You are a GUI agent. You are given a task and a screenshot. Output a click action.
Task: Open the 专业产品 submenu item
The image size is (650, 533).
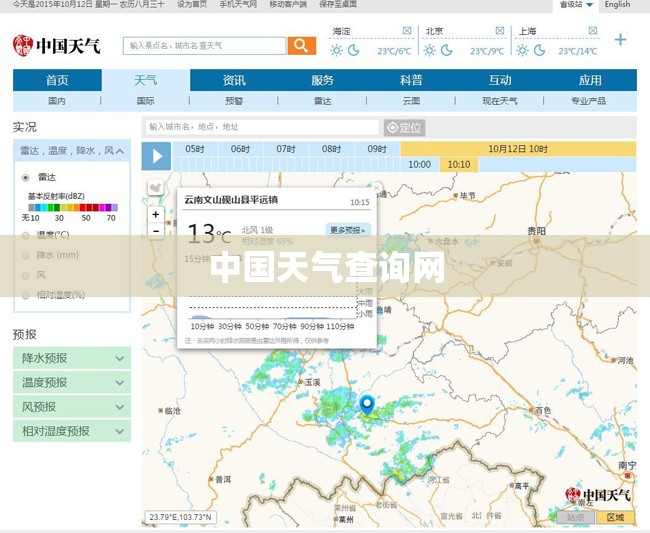pyautogui.click(x=589, y=101)
